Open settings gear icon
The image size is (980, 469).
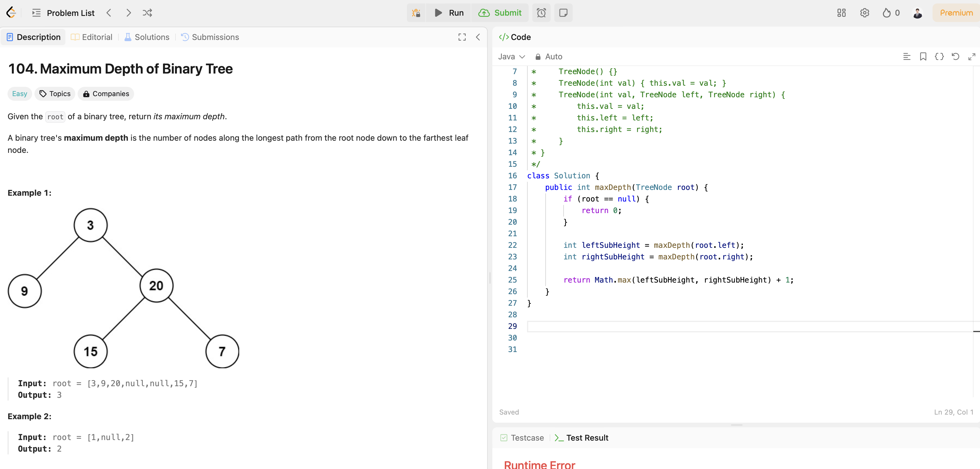coord(864,13)
